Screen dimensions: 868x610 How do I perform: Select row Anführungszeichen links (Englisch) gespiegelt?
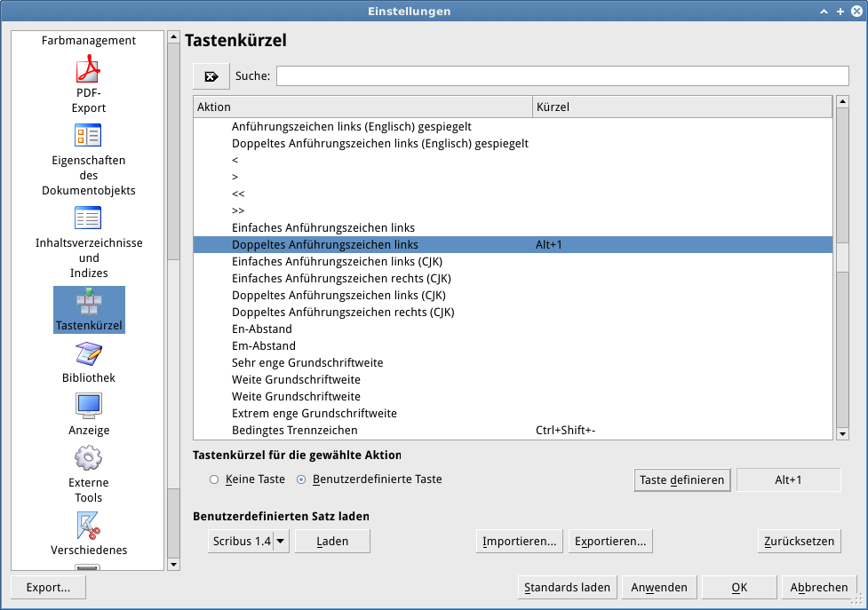(513, 127)
